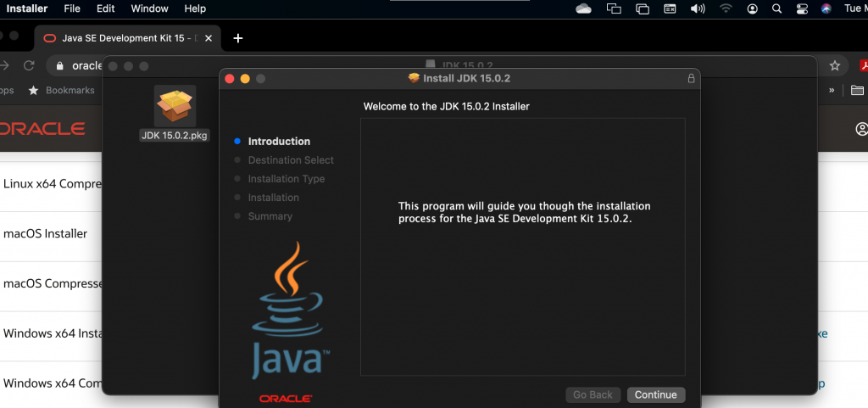The width and height of the screenshot is (868, 408).
Task: Close the Install JDK 15.0.2 window
Action: click(x=230, y=79)
